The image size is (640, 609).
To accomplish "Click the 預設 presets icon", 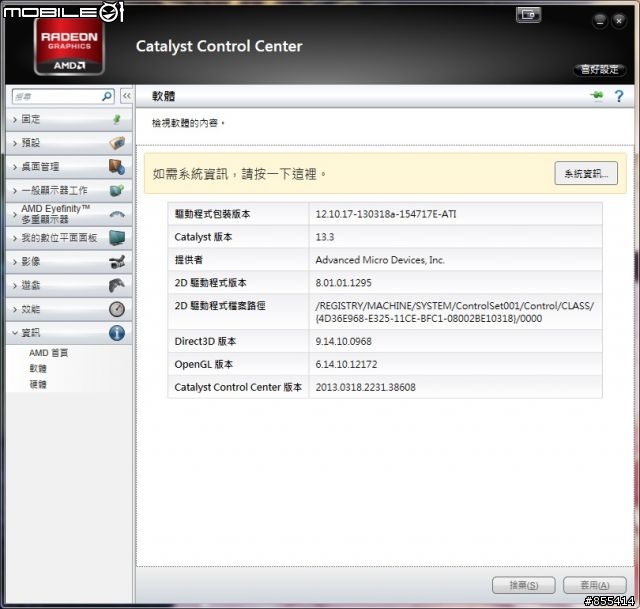I will pos(117,143).
